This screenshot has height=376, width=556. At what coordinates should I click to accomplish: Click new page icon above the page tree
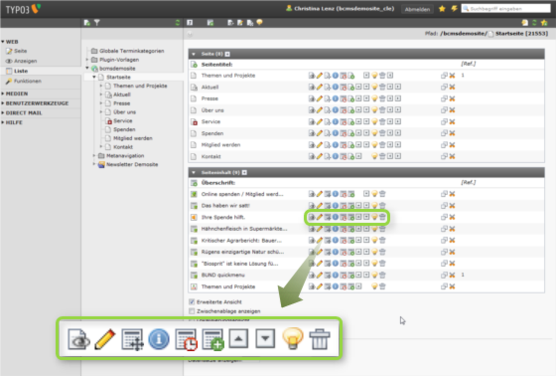(x=87, y=23)
